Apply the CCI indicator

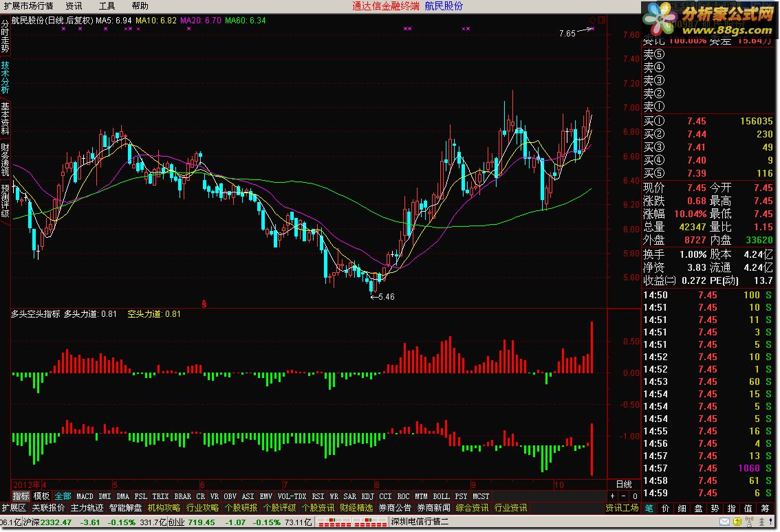tap(385, 496)
